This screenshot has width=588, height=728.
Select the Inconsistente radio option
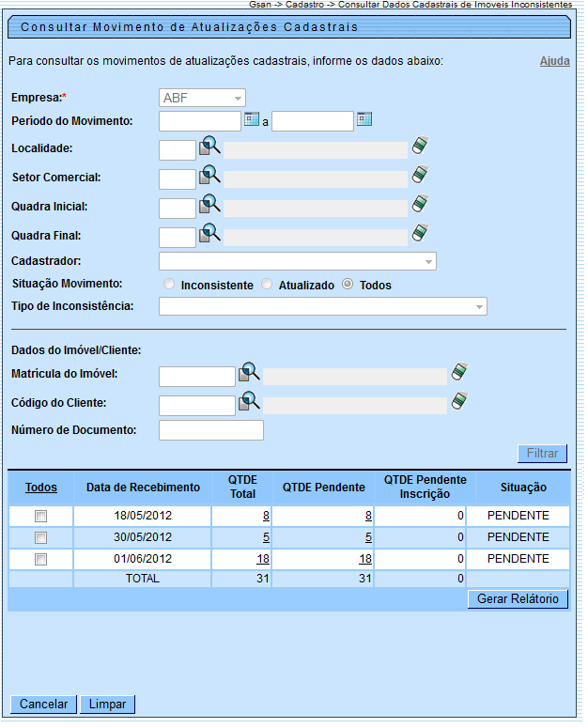pyautogui.click(x=169, y=285)
